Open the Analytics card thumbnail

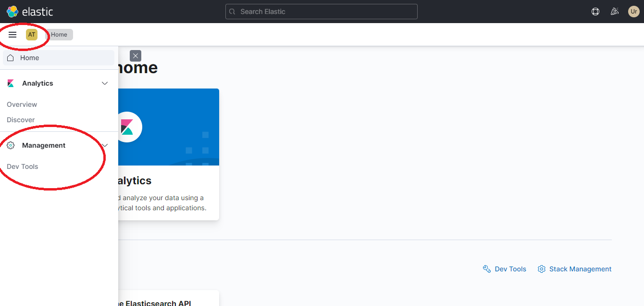(x=168, y=127)
